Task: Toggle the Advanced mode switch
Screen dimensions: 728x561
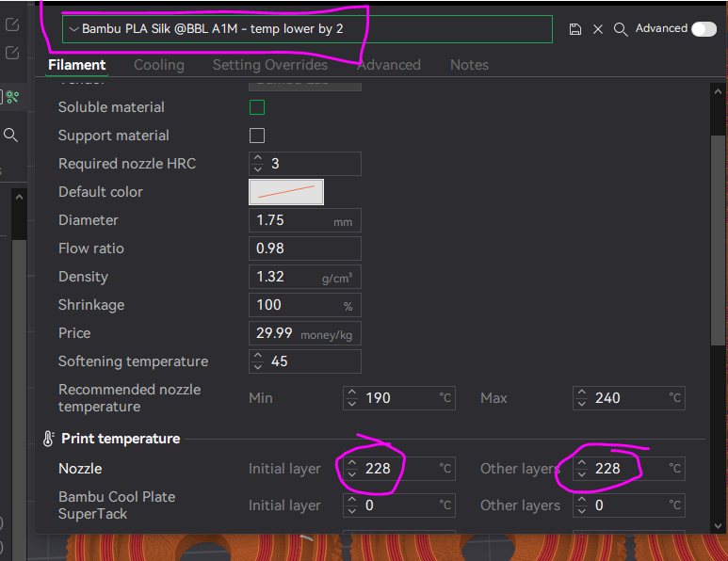Action: (x=704, y=29)
